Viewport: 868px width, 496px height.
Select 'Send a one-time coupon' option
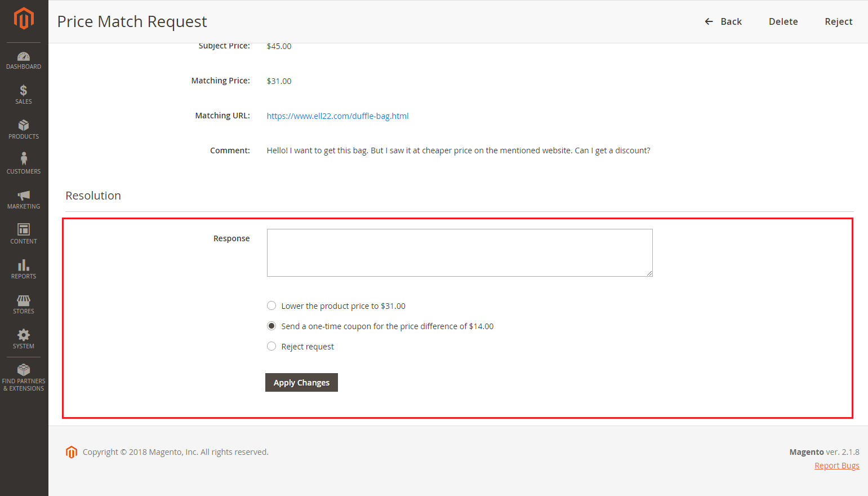tap(271, 325)
